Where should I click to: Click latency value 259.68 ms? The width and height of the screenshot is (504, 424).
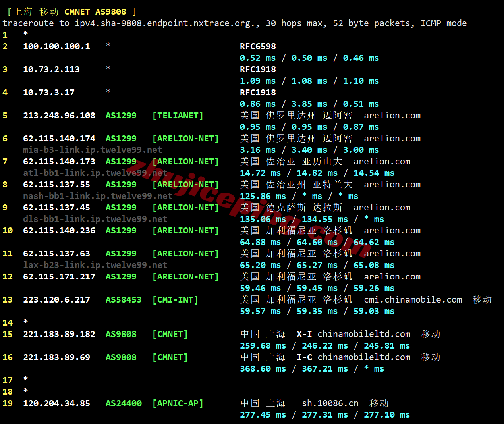tap(263, 346)
